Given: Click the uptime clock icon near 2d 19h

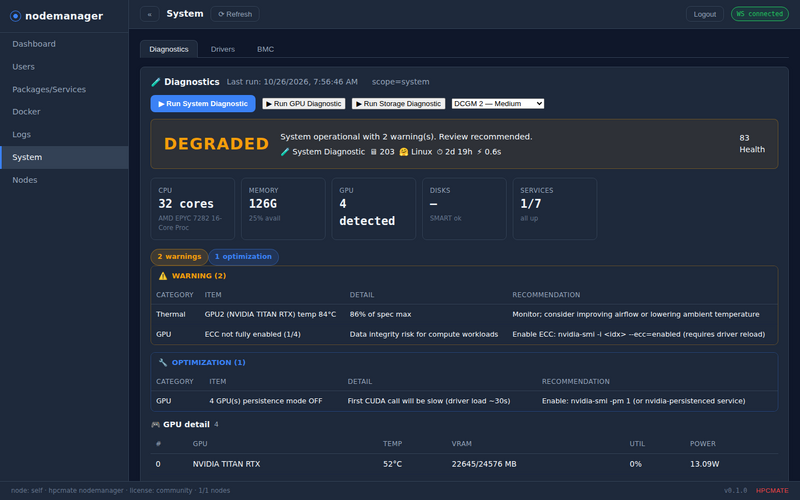Looking at the screenshot, I should coord(440,152).
